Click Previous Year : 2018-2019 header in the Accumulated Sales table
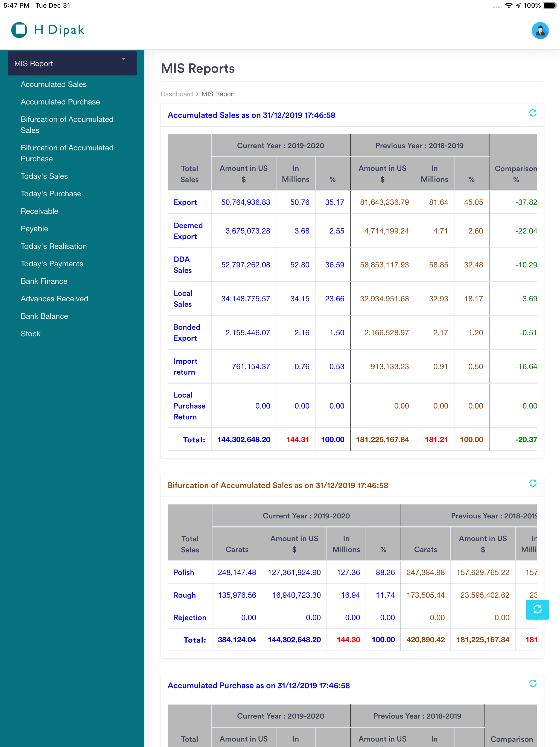This screenshot has height=747, width=560. click(x=419, y=145)
